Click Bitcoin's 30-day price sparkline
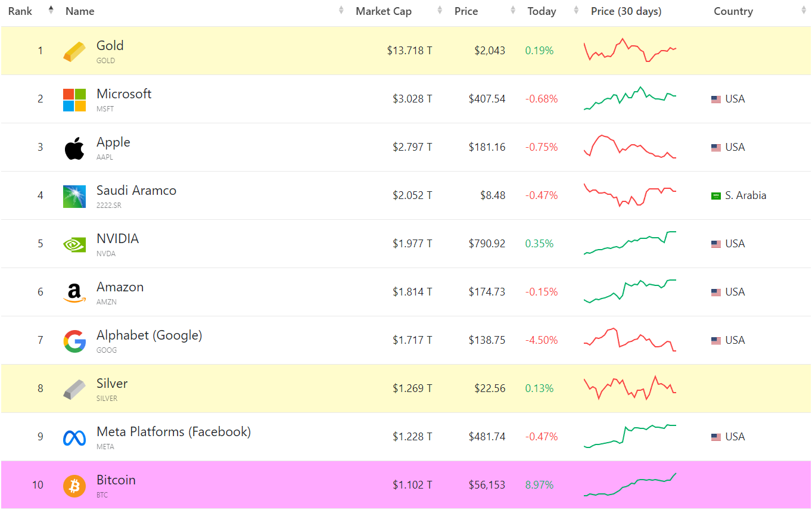 coord(630,484)
